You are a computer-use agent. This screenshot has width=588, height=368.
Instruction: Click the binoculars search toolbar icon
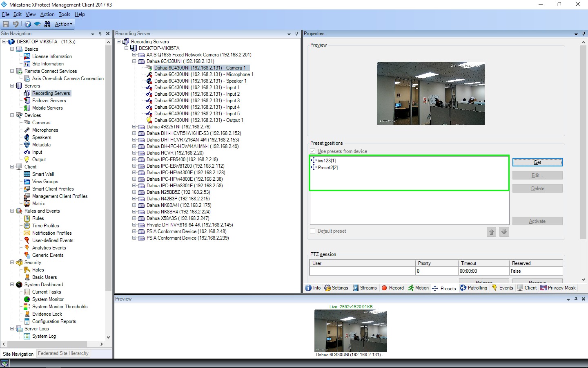click(47, 24)
